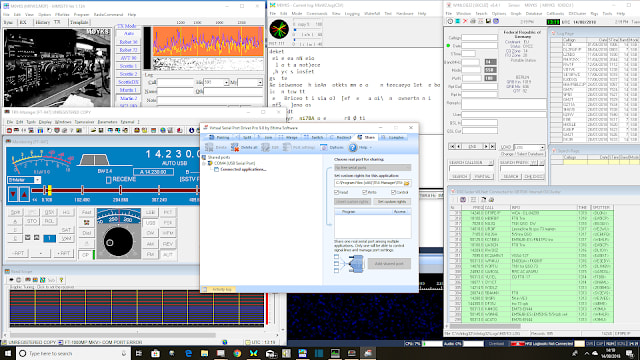Toggle the RECEIVE checkbox in TRX-Manager
Screen dimensions: 640x360
[108, 180]
